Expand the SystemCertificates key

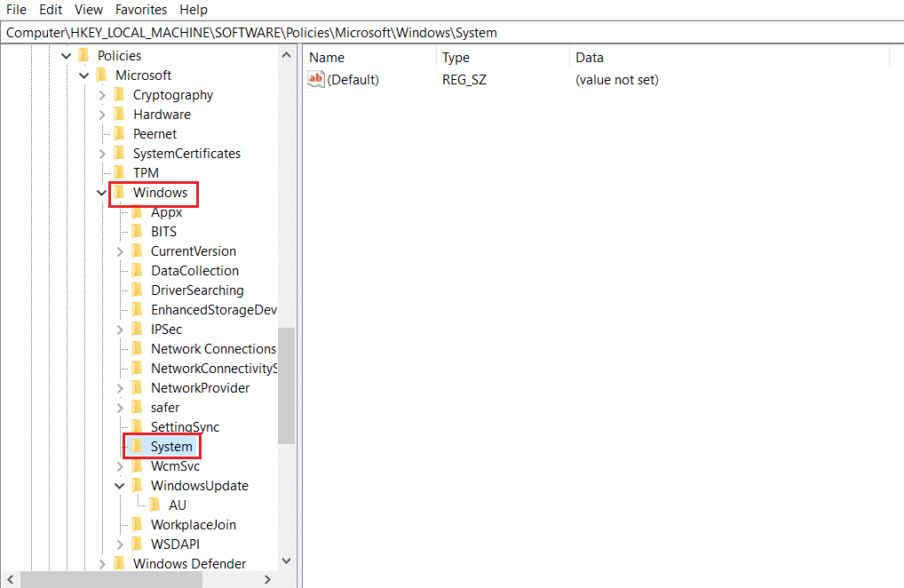point(102,154)
